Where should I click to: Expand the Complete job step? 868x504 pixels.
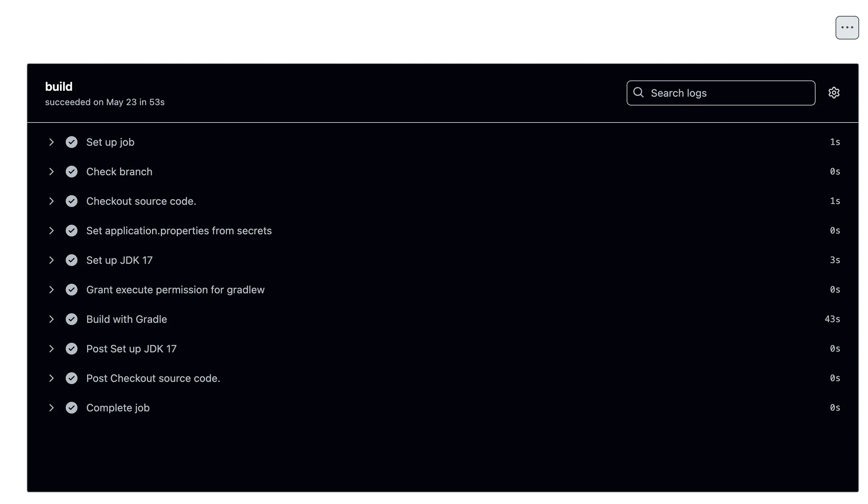(x=52, y=408)
